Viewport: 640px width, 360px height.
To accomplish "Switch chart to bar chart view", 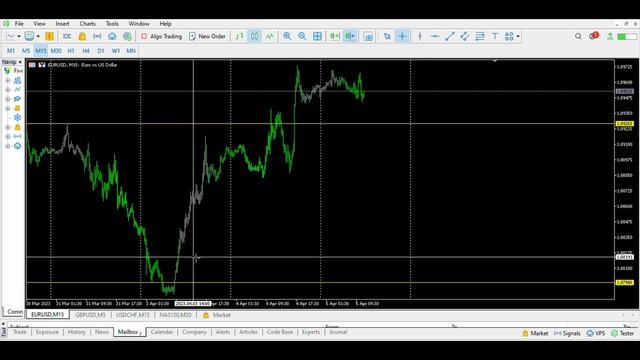I will point(240,36).
